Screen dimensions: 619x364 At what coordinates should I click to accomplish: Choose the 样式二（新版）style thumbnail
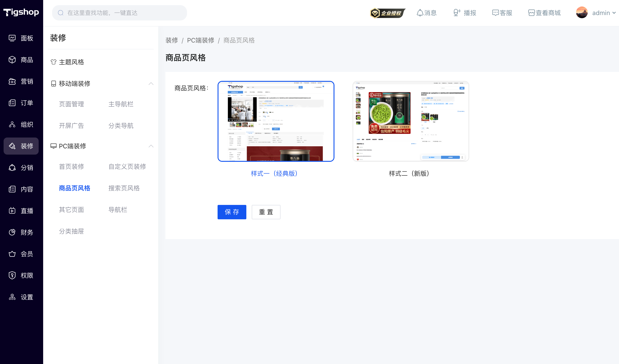[x=411, y=121]
